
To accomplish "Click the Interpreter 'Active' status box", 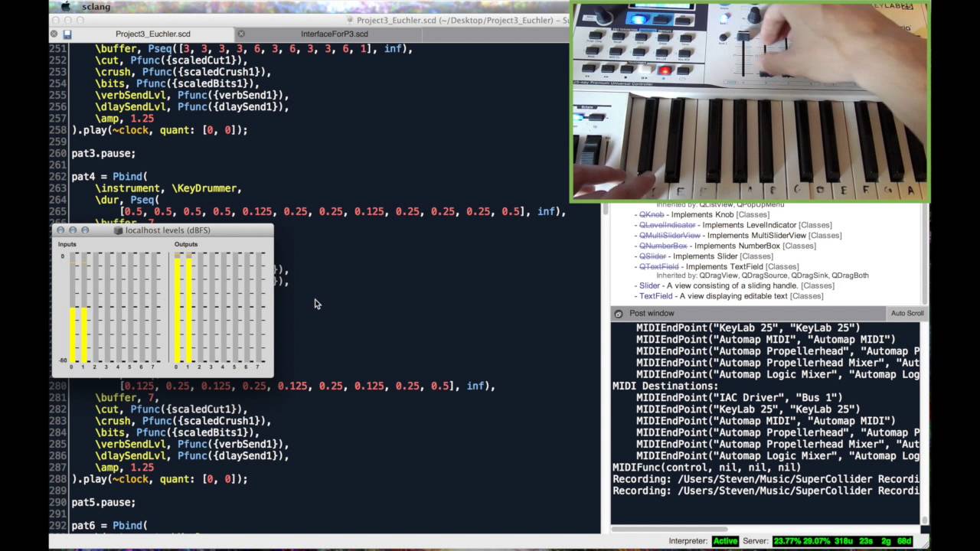I will (x=725, y=541).
